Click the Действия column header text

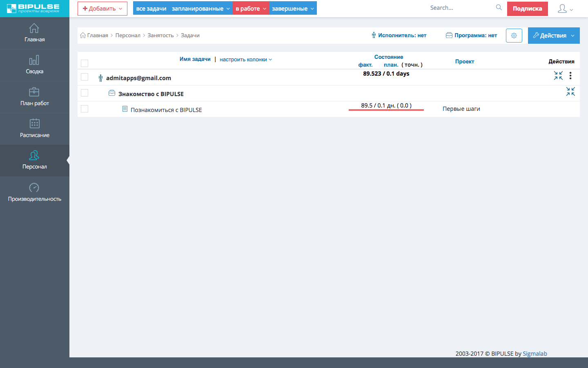click(x=561, y=62)
